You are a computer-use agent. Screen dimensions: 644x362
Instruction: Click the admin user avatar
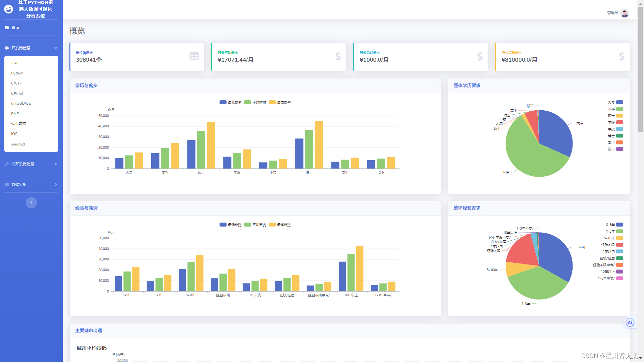(x=625, y=13)
